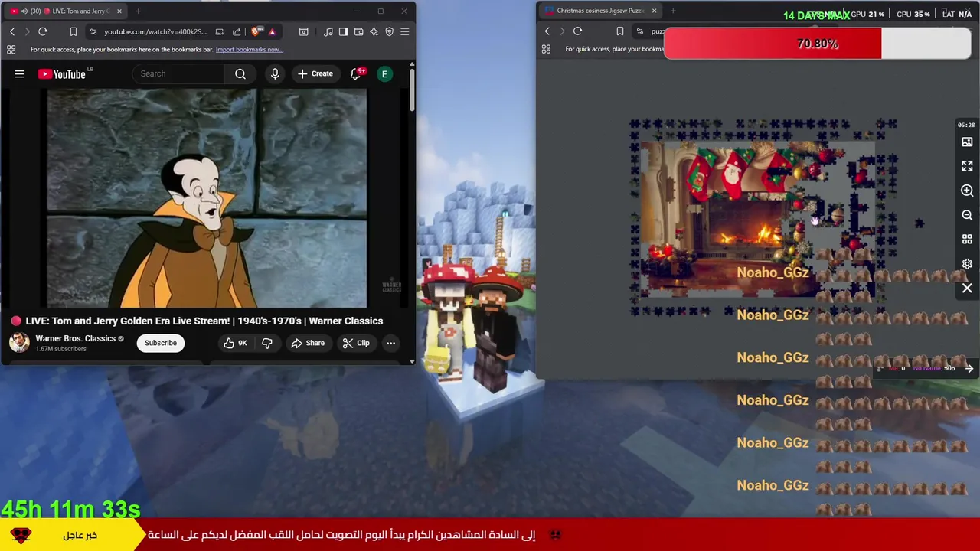Open the browser hamburger menu in YouTube window

404,31
